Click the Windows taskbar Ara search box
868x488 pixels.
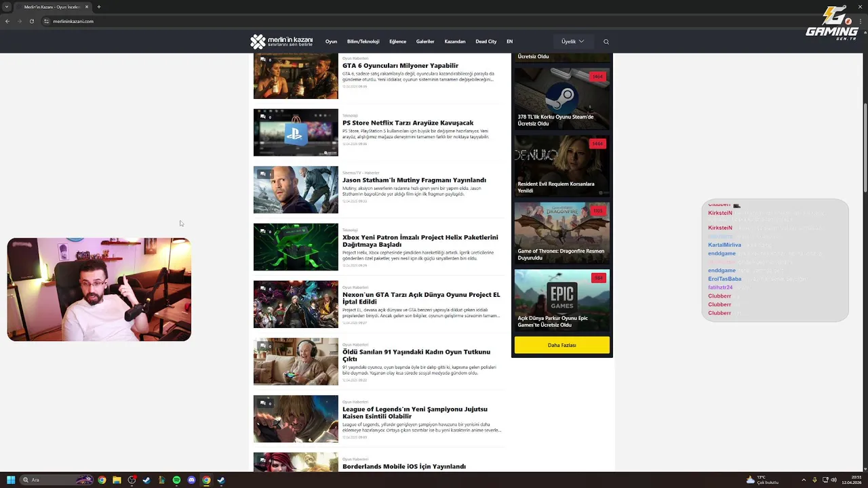coord(57,480)
